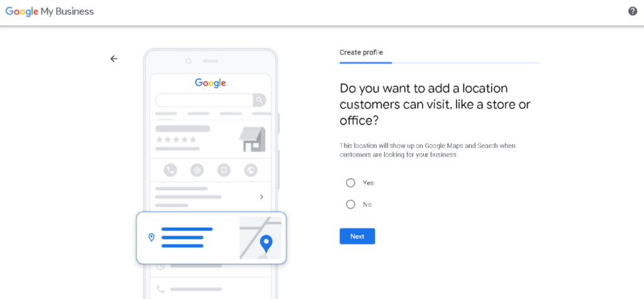Click the Create profile step label
Screen dimensions: 644x299
[361, 52]
